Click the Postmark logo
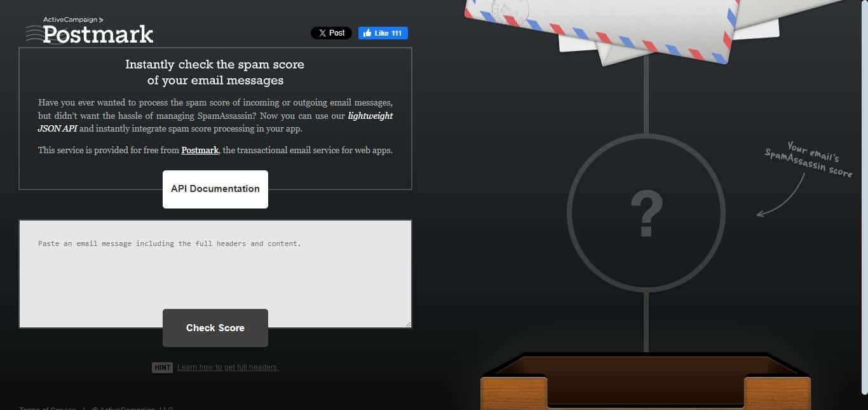The height and width of the screenshot is (410, 868). pyautogui.click(x=97, y=35)
